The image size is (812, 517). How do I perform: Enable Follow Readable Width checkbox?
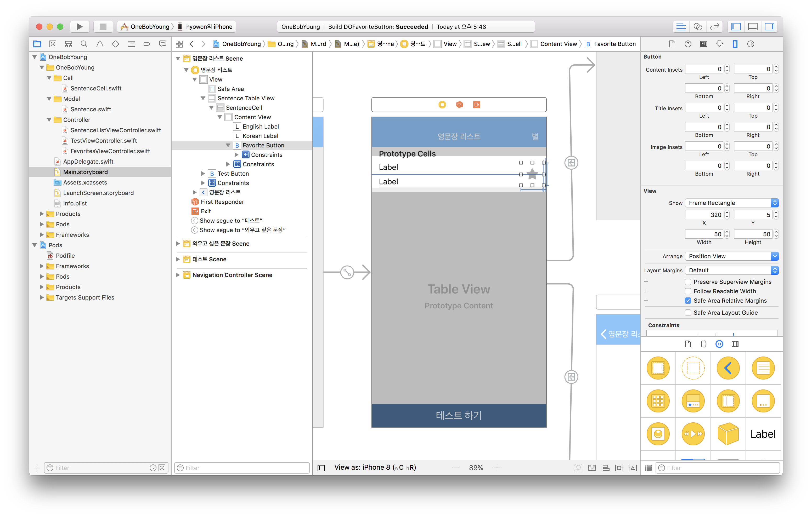click(x=688, y=290)
